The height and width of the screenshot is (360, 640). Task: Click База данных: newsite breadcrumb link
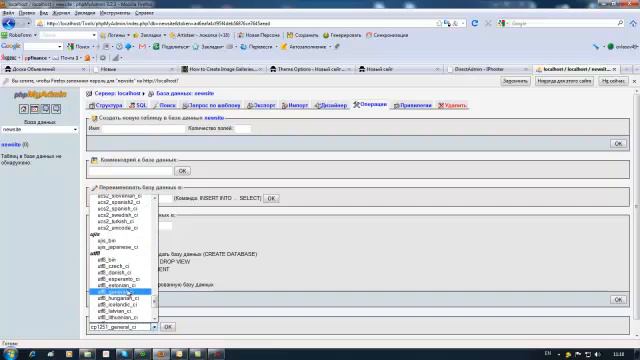pyautogui.click(x=185, y=94)
